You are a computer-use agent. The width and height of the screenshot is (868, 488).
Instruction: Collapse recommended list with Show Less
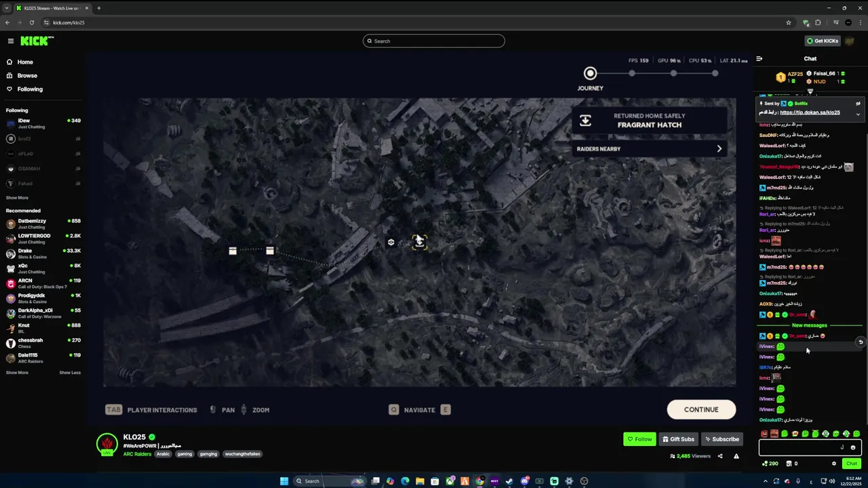[x=70, y=372]
